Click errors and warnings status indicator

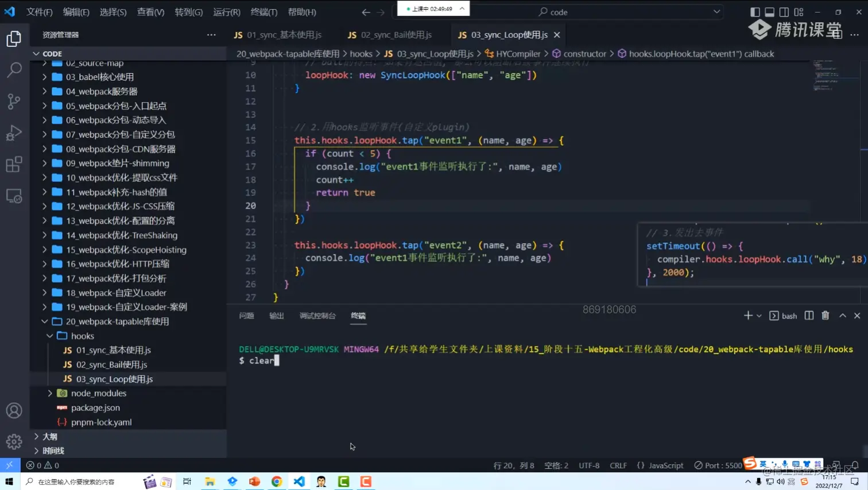point(43,465)
